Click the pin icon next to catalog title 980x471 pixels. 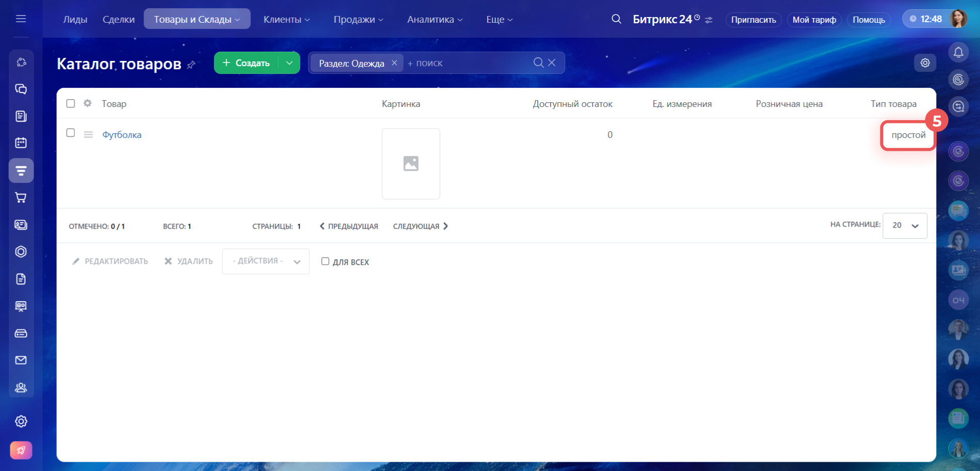[x=191, y=65]
